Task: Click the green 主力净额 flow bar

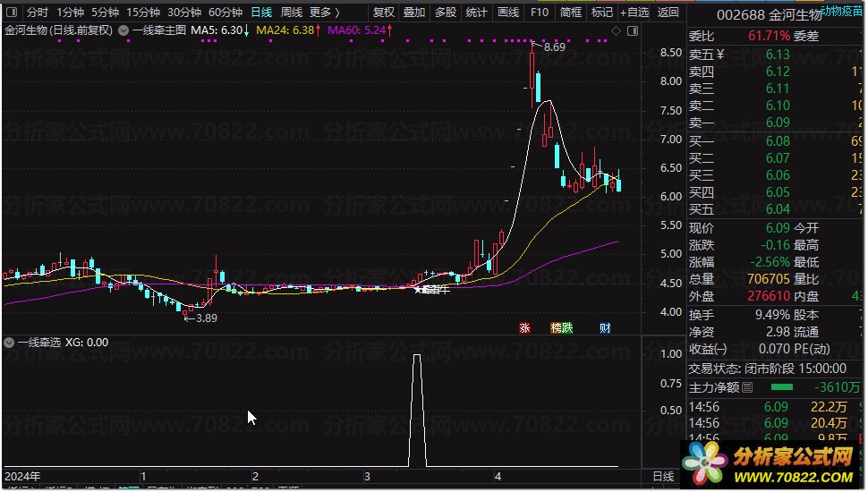Action: click(x=781, y=387)
